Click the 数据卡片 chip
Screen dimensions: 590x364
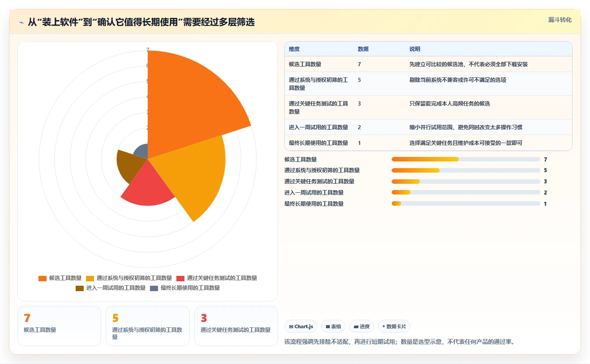click(394, 326)
